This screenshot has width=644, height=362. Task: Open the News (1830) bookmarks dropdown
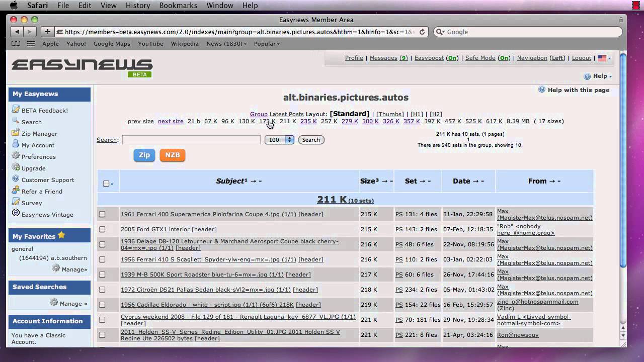(x=227, y=44)
